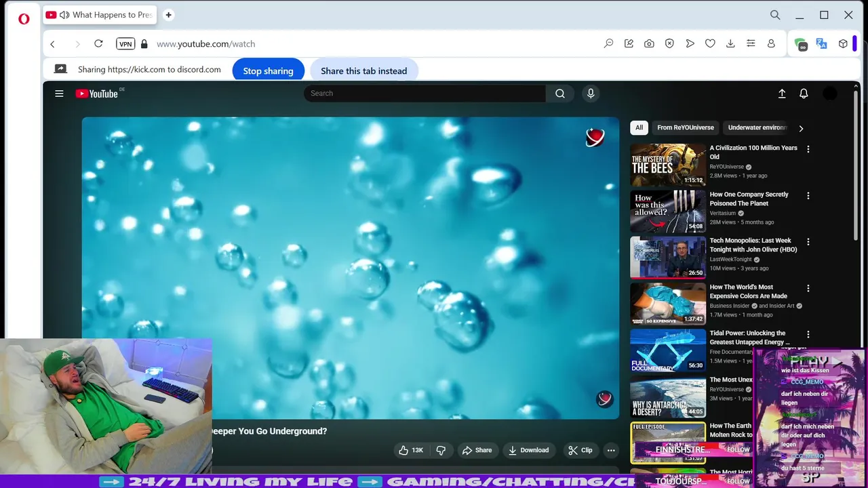Open YouTube hamburger guide menu
Screen dimensions: 868x488
coord(59,94)
